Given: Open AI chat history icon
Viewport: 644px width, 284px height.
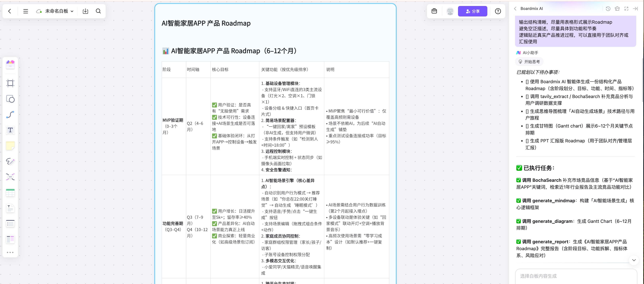Looking at the screenshot, I should 608,9.
